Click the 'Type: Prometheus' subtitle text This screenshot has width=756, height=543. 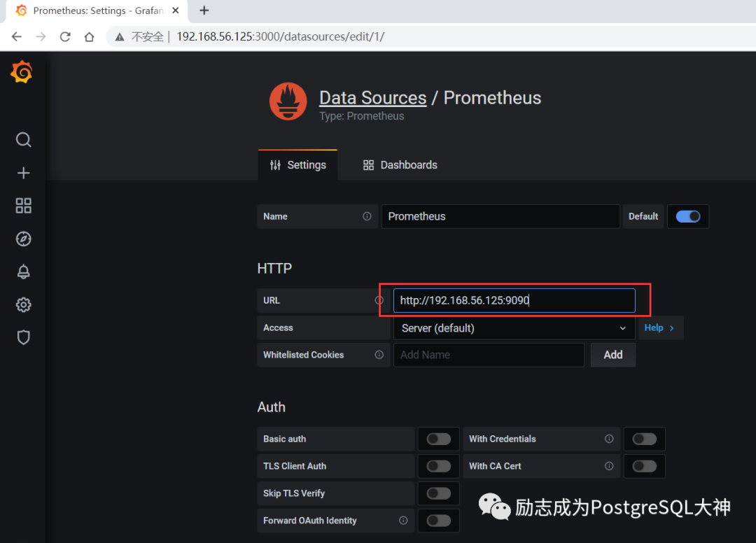coord(362,116)
